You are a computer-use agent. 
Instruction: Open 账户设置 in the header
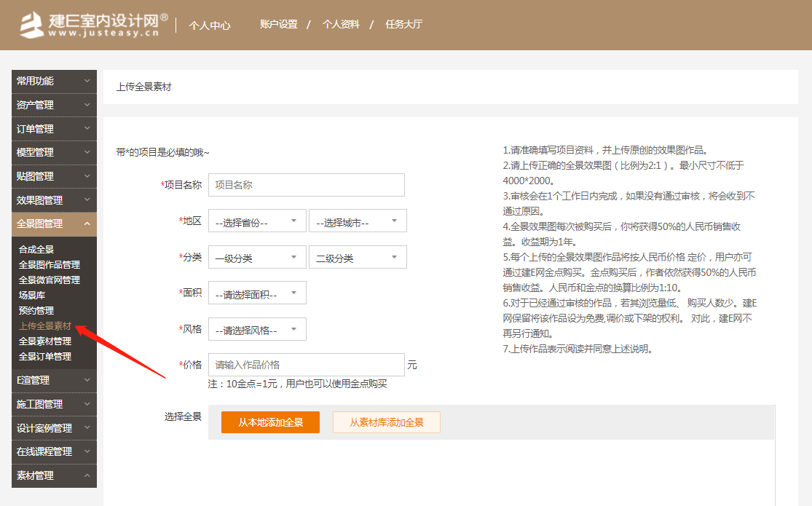279,24
